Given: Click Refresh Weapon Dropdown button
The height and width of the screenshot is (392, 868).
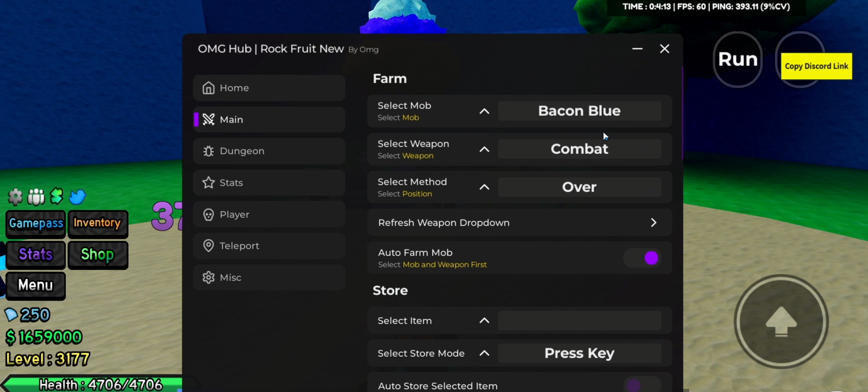Looking at the screenshot, I should 519,223.
